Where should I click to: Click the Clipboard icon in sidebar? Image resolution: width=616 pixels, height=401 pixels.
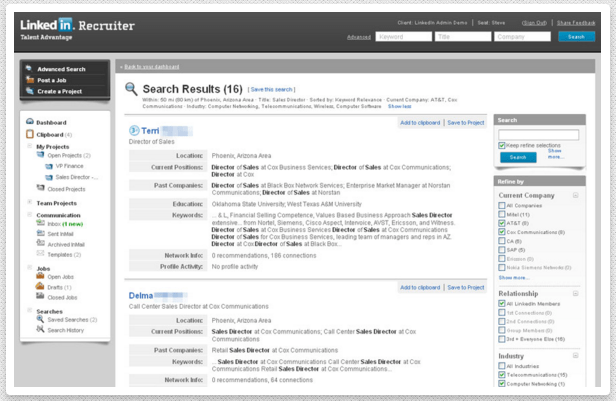tap(30, 134)
